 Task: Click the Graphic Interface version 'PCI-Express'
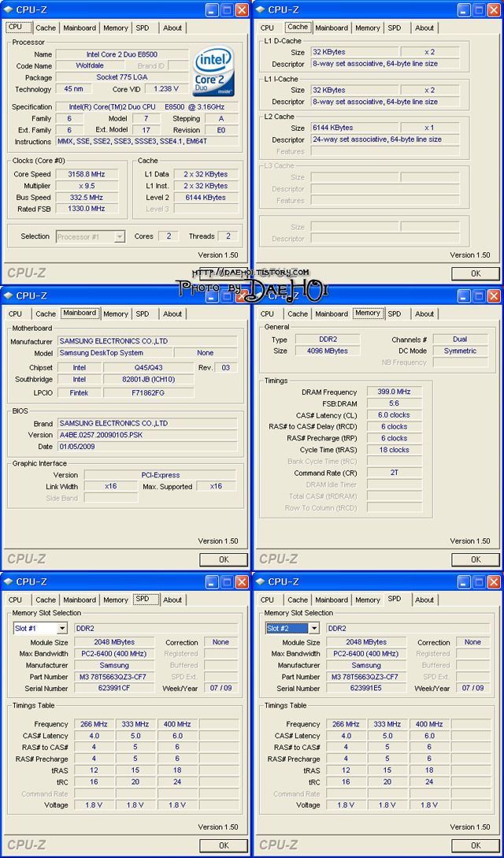(x=160, y=475)
